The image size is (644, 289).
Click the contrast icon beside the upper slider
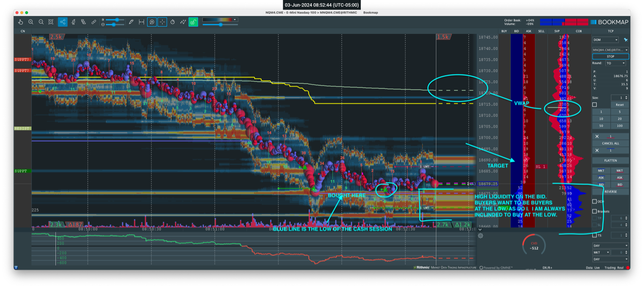point(103,19)
